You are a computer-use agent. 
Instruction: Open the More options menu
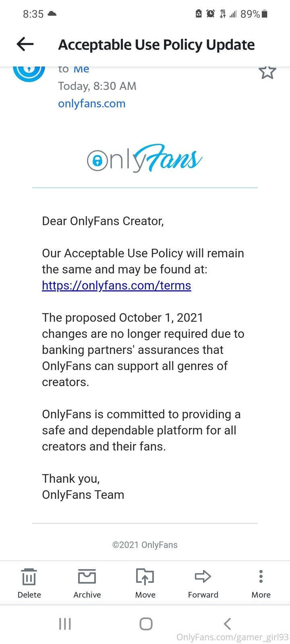coord(261,582)
